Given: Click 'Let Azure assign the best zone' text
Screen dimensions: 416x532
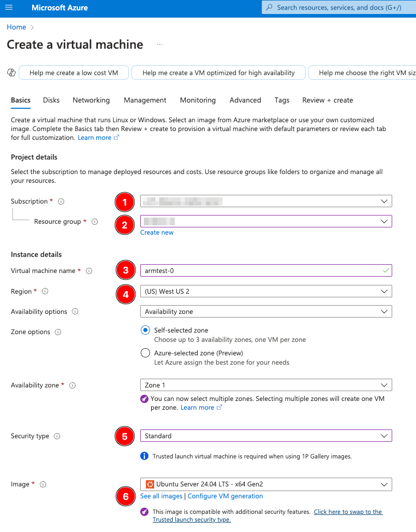Looking at the screenshot, I should 221,363.
